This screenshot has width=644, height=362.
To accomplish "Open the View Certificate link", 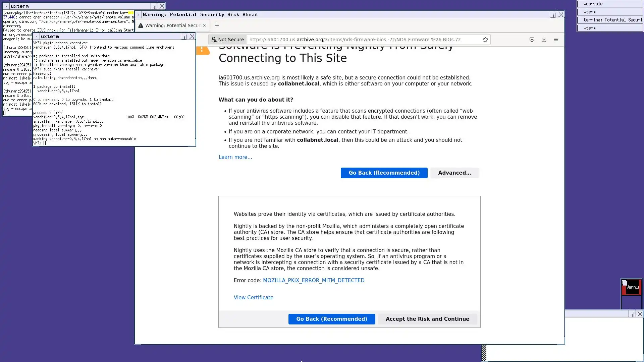I will [253, 298].
